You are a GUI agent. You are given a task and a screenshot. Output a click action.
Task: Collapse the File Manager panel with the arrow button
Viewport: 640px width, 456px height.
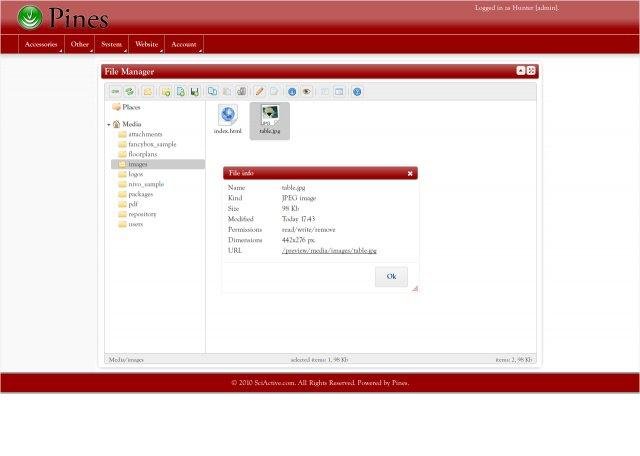(x=521, y=71)
